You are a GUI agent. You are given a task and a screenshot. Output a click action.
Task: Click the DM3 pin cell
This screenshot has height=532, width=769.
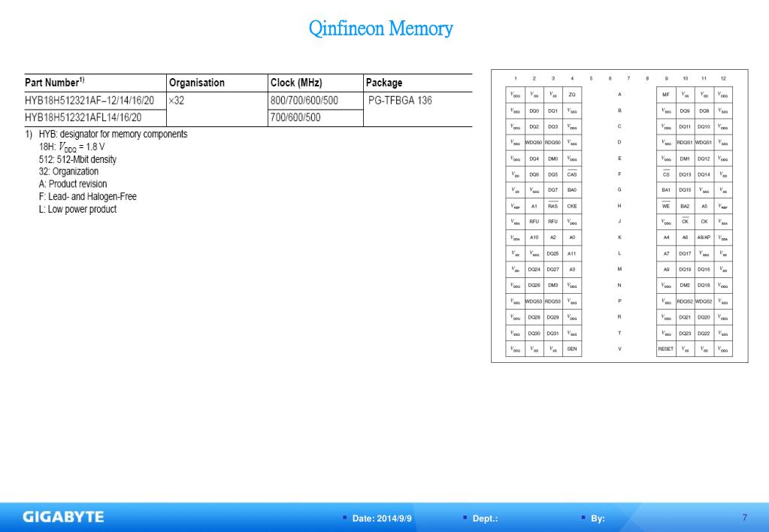click(x=553, y=285)
